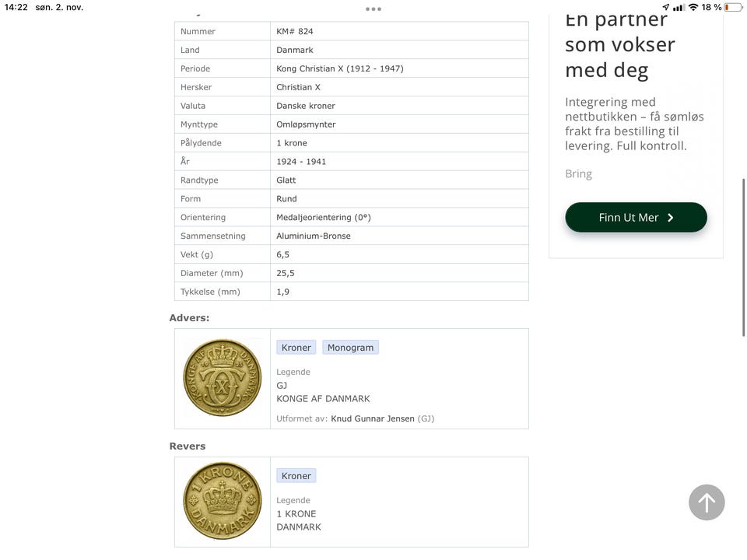
Task: Tap the battery icon in status bar
Action: click(733, 7)
